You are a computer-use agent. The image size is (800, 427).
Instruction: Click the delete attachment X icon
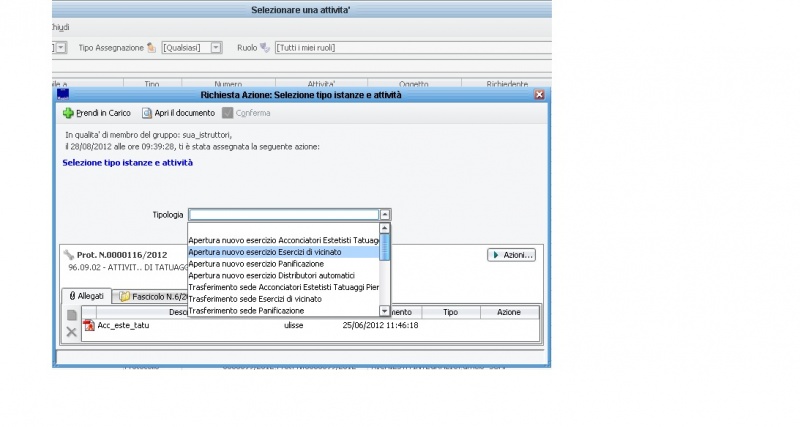pyautogui.click(x=72, y=332)
